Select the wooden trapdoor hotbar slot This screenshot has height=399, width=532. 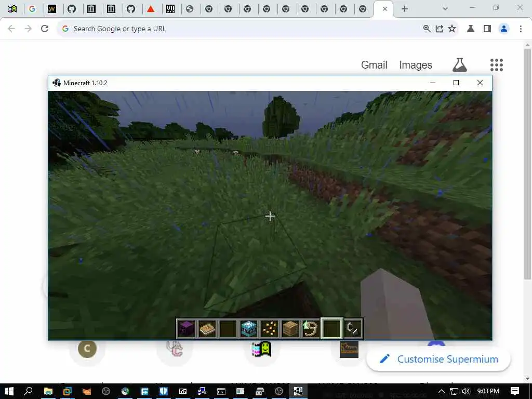pyautogui.click(x=207, y=328)
